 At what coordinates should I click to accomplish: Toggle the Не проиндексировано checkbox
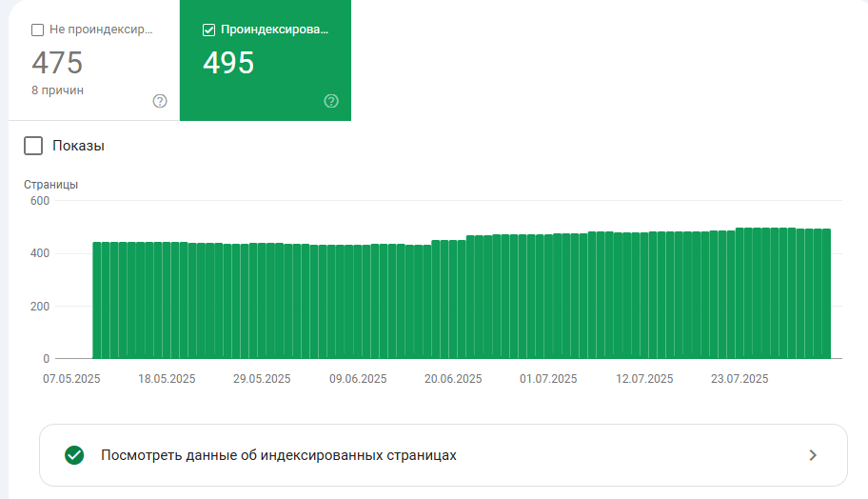coord(38,30)
